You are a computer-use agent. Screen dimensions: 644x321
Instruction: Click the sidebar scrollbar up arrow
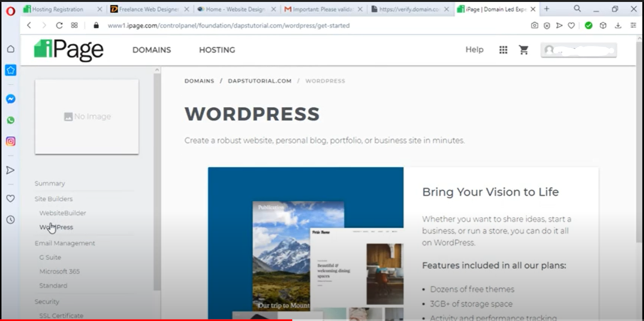click(157, 70)
